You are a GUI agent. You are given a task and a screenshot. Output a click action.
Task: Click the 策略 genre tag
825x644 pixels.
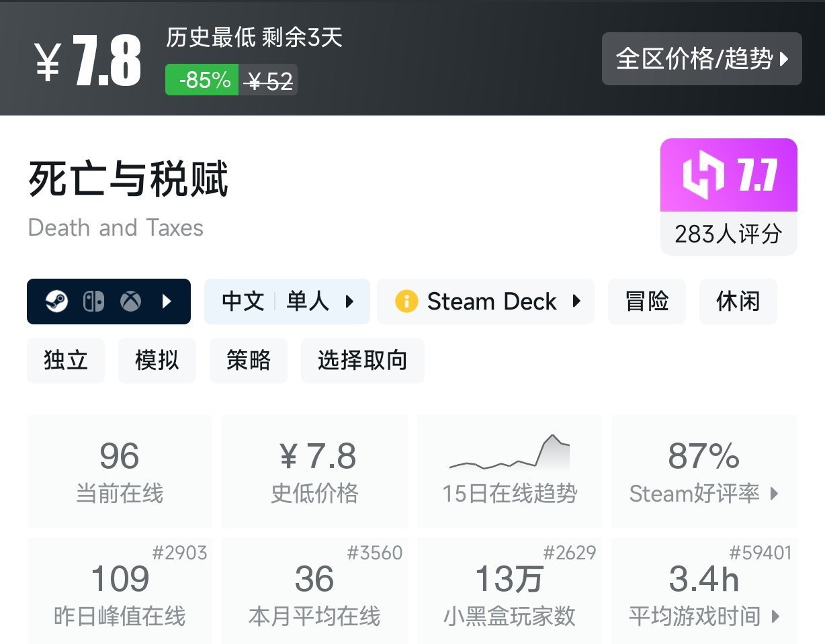[x=249, y=361]
